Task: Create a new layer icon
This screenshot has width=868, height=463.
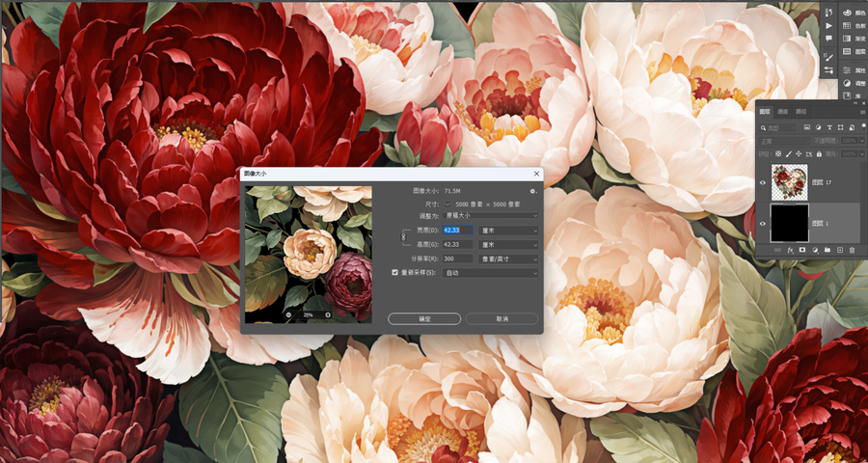Action: click(840, 250)
